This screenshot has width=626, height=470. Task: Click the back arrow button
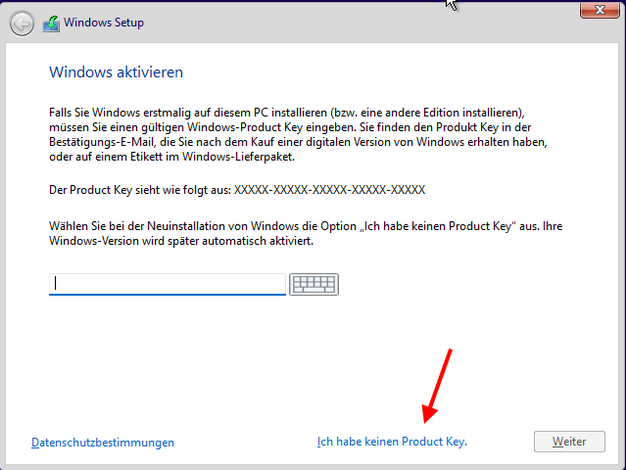tap(21, 21)
